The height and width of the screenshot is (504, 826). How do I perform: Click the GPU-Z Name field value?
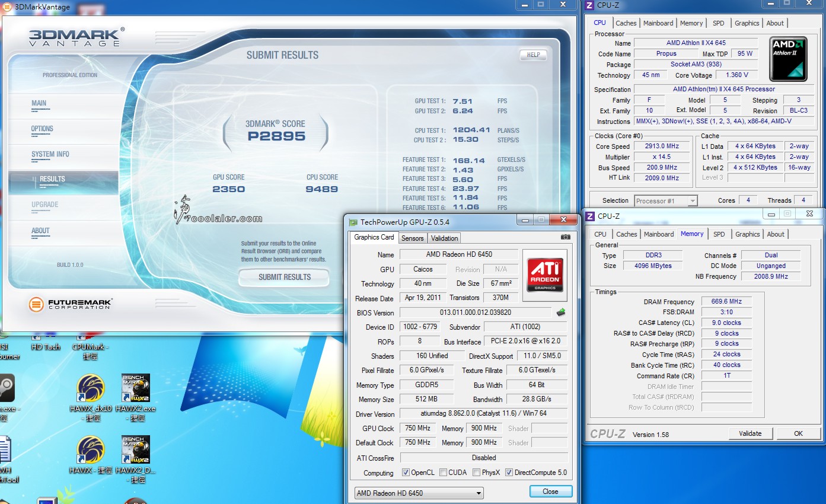459,254
